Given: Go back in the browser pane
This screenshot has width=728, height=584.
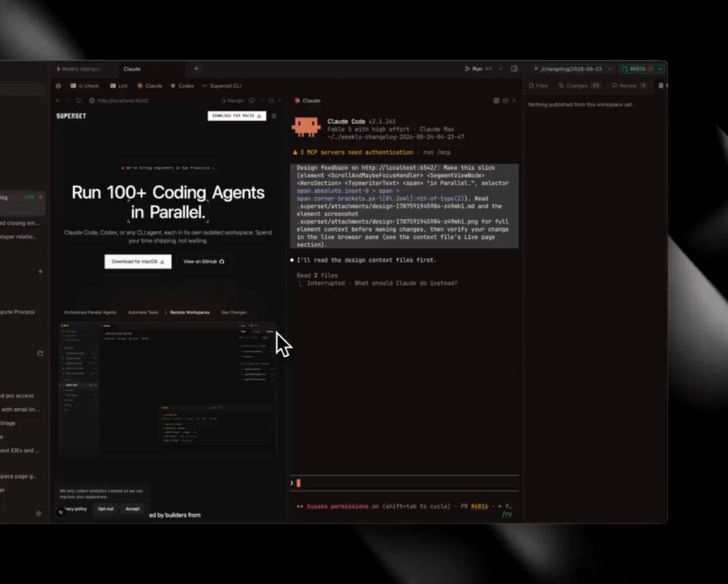Looking at the screenshot, I should click(x=58, y=101).
